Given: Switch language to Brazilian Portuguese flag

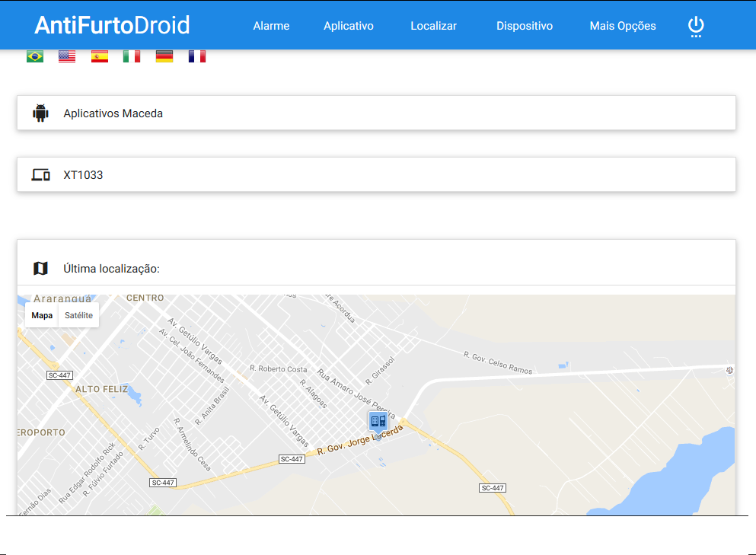Looking at the screenshot, I should click(x=35, y=56).
